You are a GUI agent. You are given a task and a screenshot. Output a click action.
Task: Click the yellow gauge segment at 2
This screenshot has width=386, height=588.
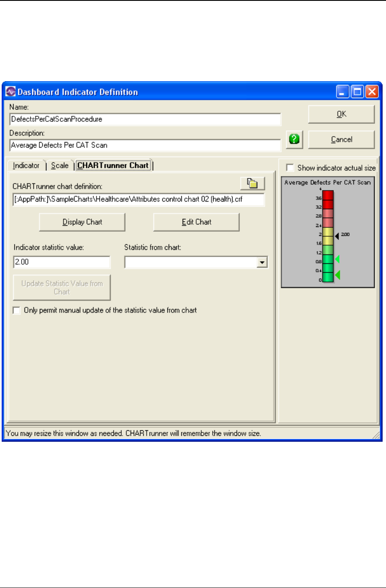[328, 232]
